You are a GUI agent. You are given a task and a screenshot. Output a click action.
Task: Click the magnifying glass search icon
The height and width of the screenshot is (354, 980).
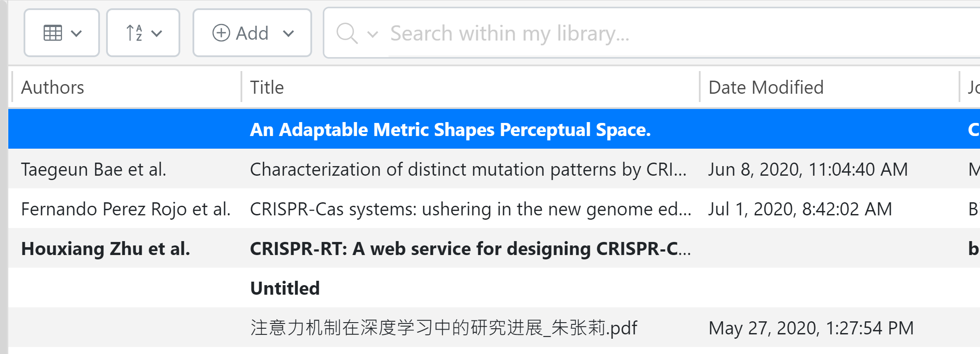[347, 33]
